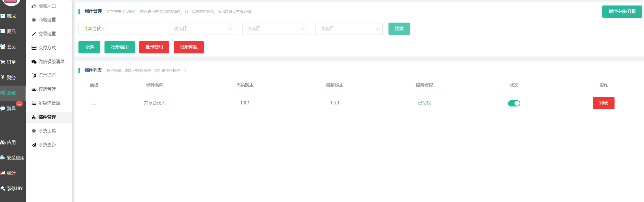The height and width of the screenshot is (202, 644).
Task: Click the 会员 people icon
Action: click(x=3, y=47)
